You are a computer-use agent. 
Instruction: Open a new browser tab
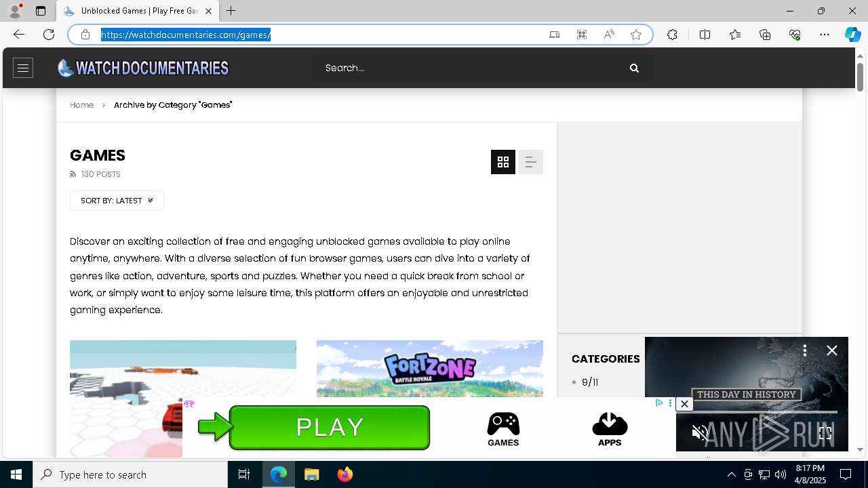[x=231, y=11]
